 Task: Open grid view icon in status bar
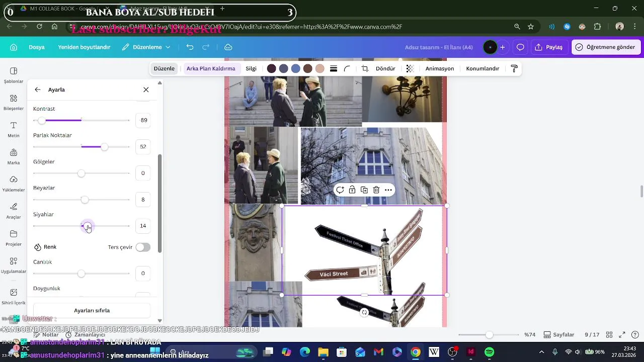(609, 335)
